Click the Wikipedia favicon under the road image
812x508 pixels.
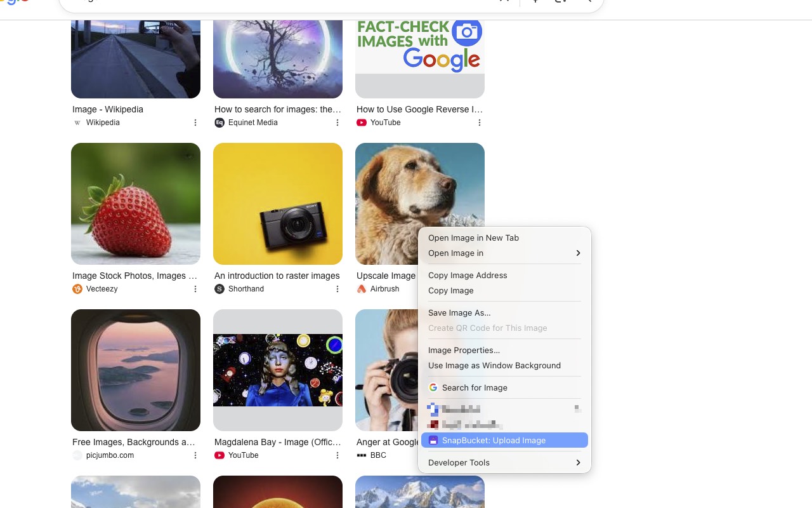coord(77,123)
